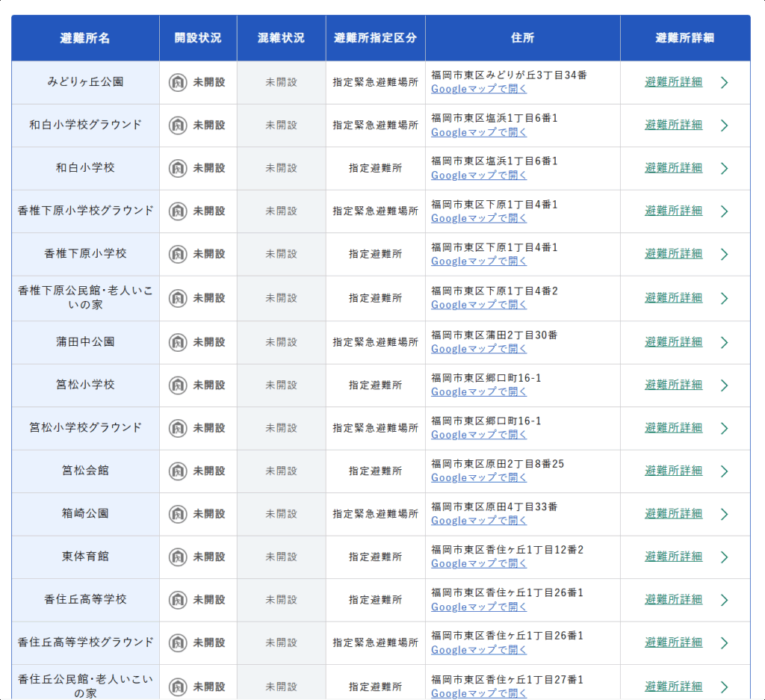Open 避難所詳細 link for 箱崎公園
The width and height of the screenshot is (765, 700).
coord(673,514)
